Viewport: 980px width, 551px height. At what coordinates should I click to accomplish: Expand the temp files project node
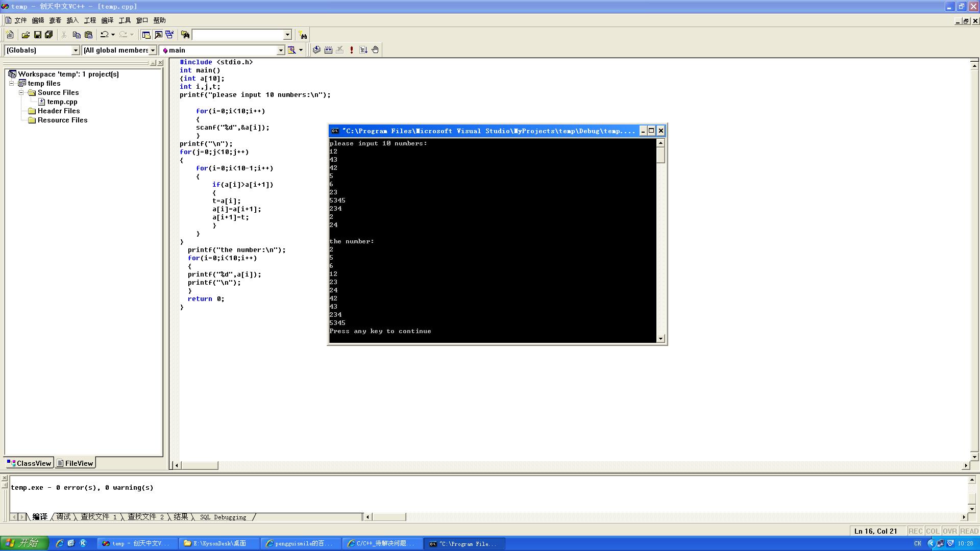point(11,84)
